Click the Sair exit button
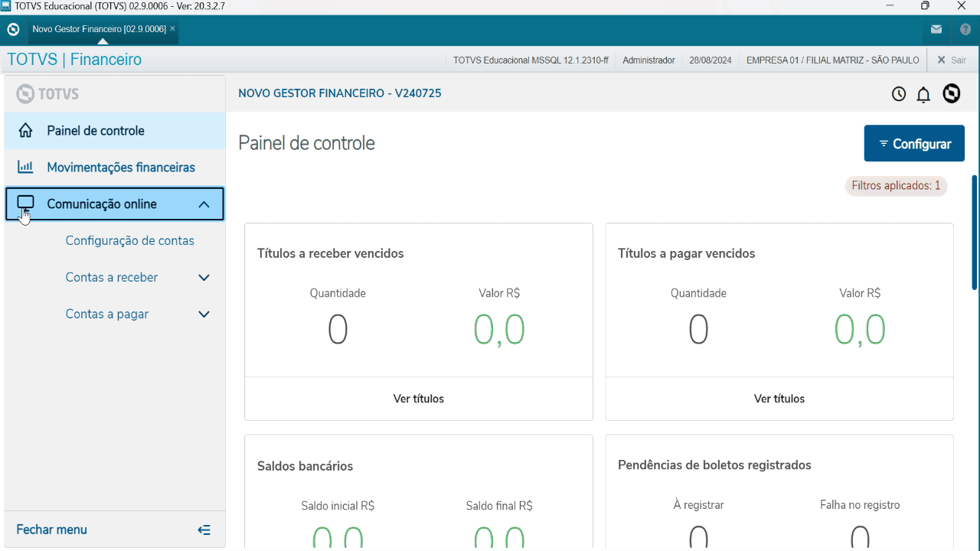This screenshot has height=551, width=980. (952, 60)
